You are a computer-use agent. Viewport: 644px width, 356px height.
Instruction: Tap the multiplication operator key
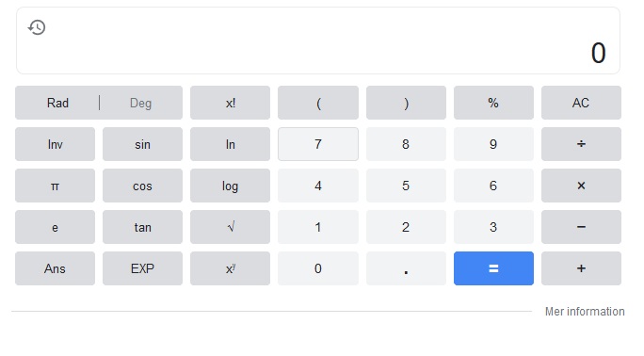[581, 186]
